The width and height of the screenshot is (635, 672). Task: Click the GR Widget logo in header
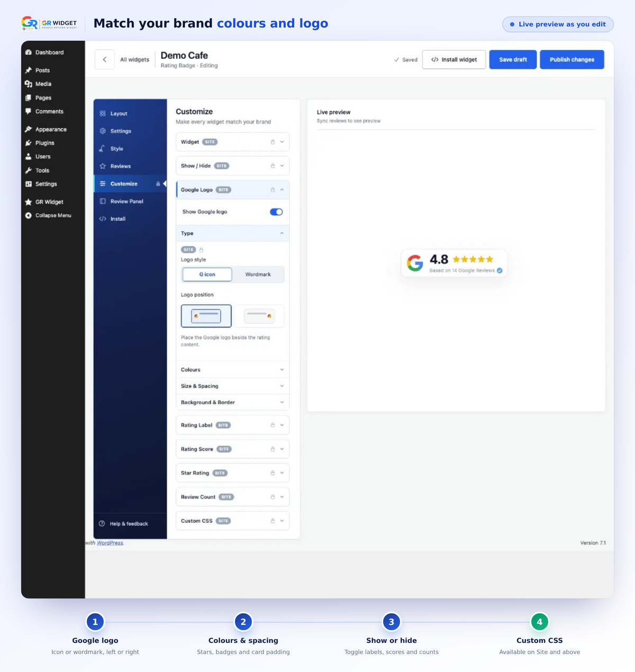49,24
